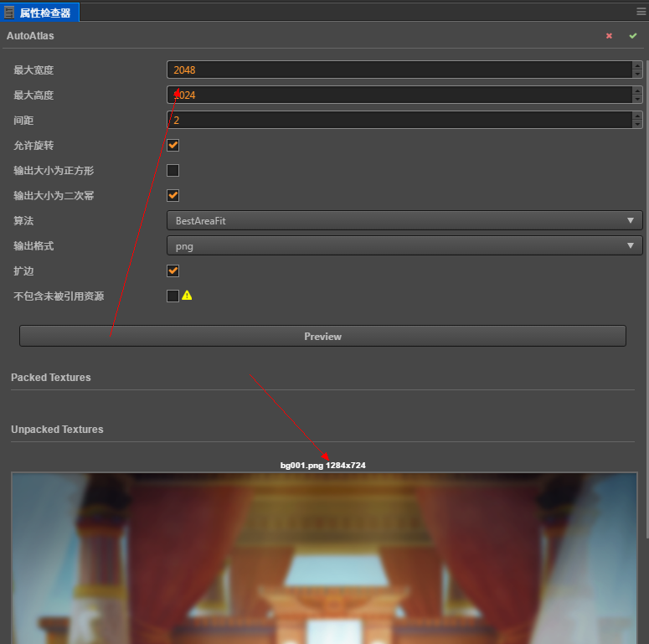Toggle the 允许旋转 checkbox
Screen dimensions: 649x644
[x=173, y=145]
